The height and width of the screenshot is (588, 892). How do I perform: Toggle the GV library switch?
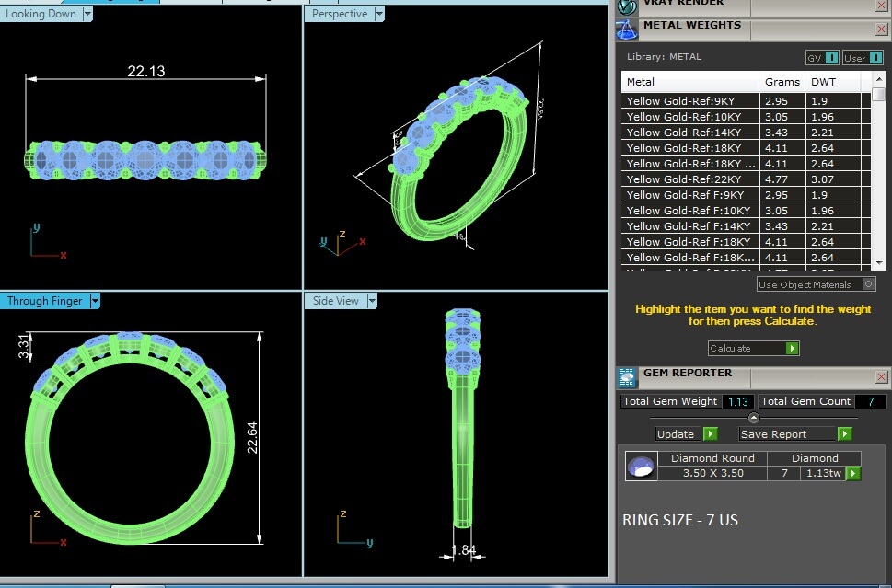831,58
